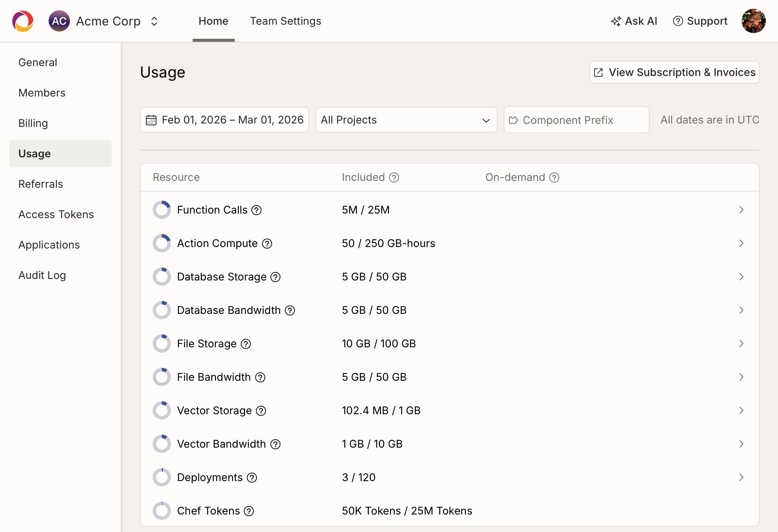The width and height of the screenshot is (778, 532).
Task: Click the help icon beside Chef Tokens
Action: coord(250,511)
